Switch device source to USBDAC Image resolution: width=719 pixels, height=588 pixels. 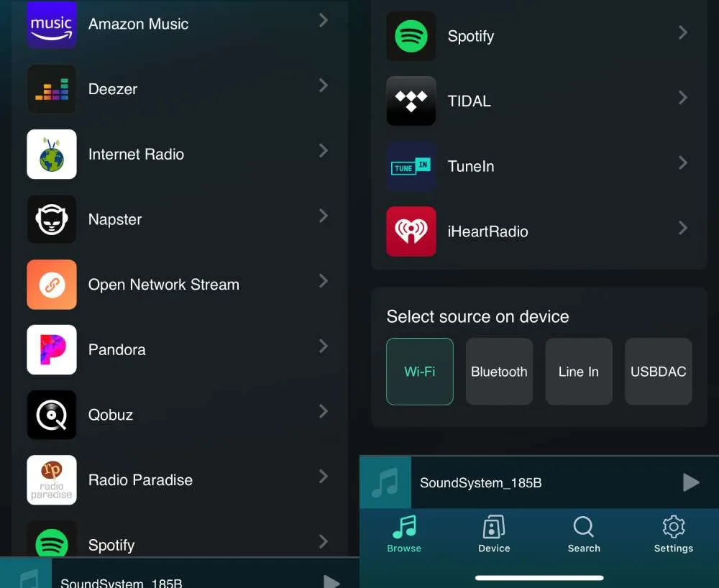click(x=658, y=371)
